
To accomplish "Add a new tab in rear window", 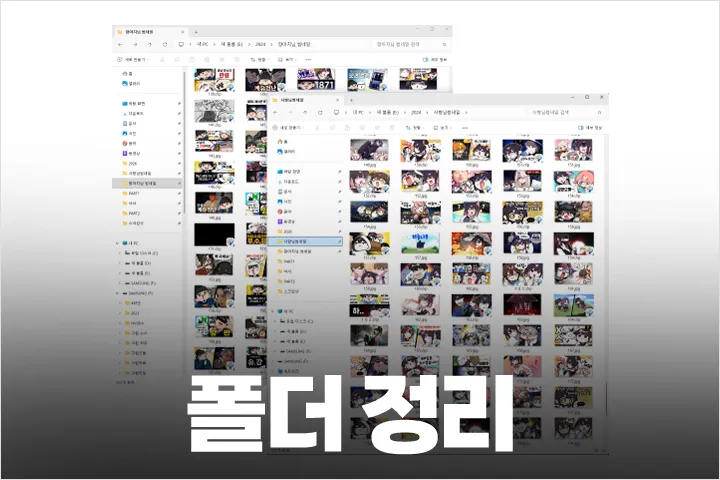I will click(x=196, y=32).
